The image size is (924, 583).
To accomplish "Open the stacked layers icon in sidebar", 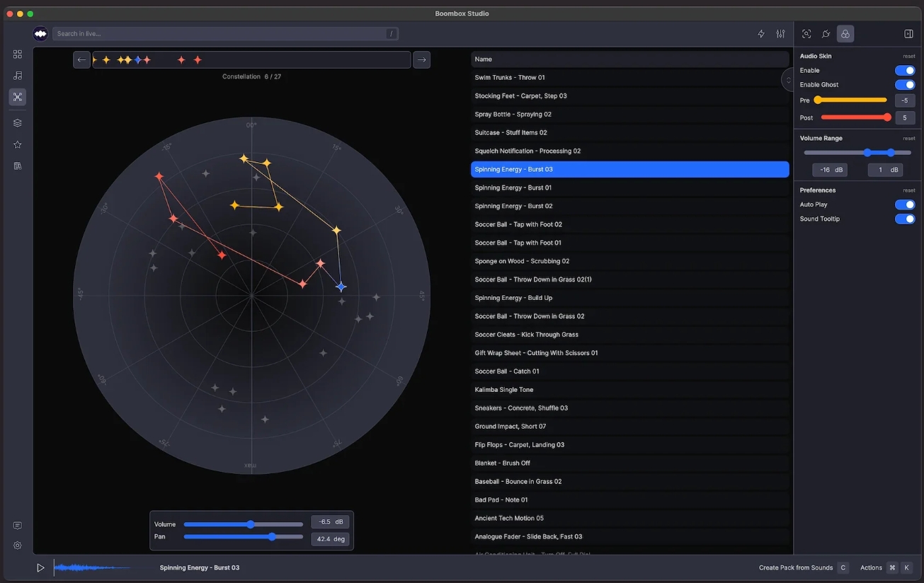I will (x=18, y=123).
